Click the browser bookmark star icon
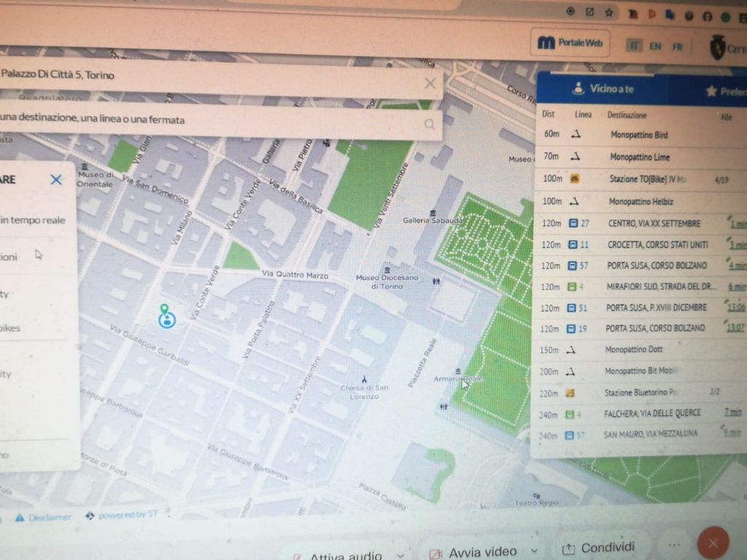Viewport: 747px width, 560px height. pyautogui.click(x=609, y=13)
